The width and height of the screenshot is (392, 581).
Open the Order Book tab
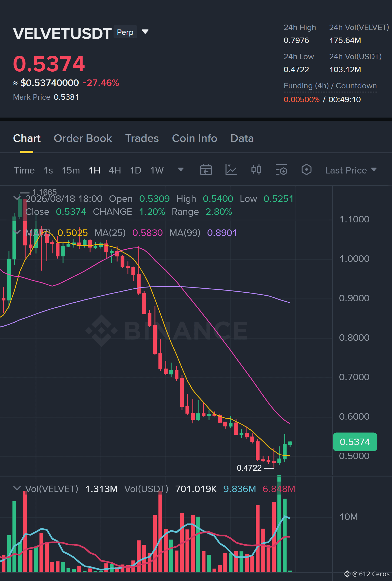click(83, 138)
